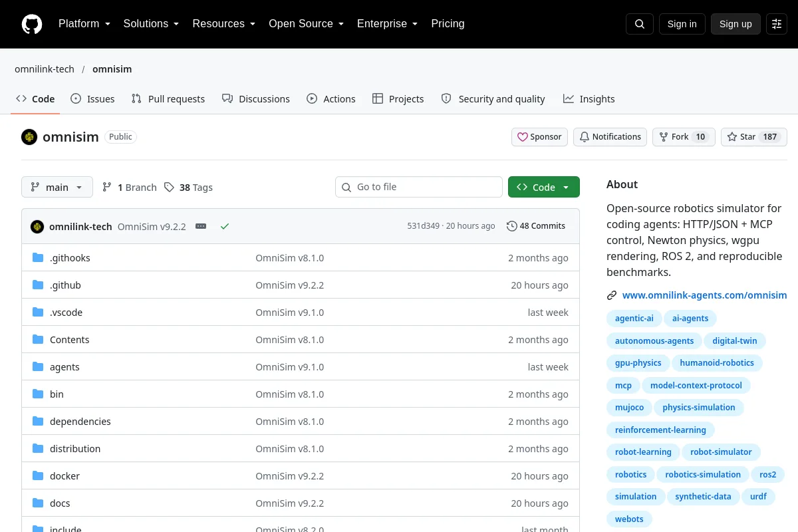798x532 pixels.
Task: Visit www.omnilink-agents.com/omnisim link
Action: [x=705, y=295]
